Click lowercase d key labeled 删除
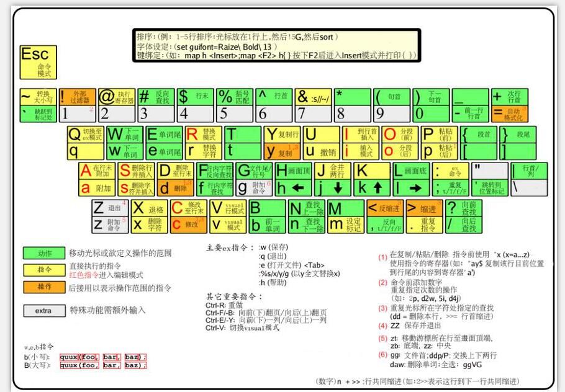 (176, 187)
